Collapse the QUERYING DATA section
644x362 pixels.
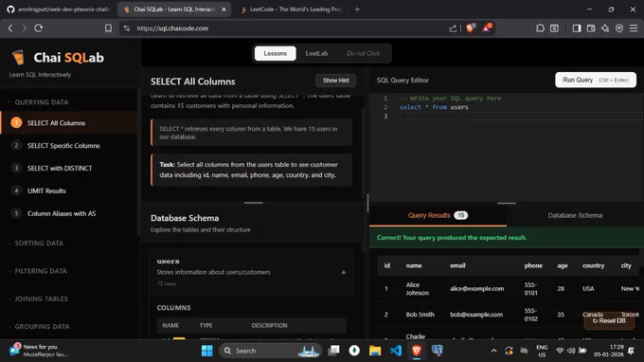(42, 102)
